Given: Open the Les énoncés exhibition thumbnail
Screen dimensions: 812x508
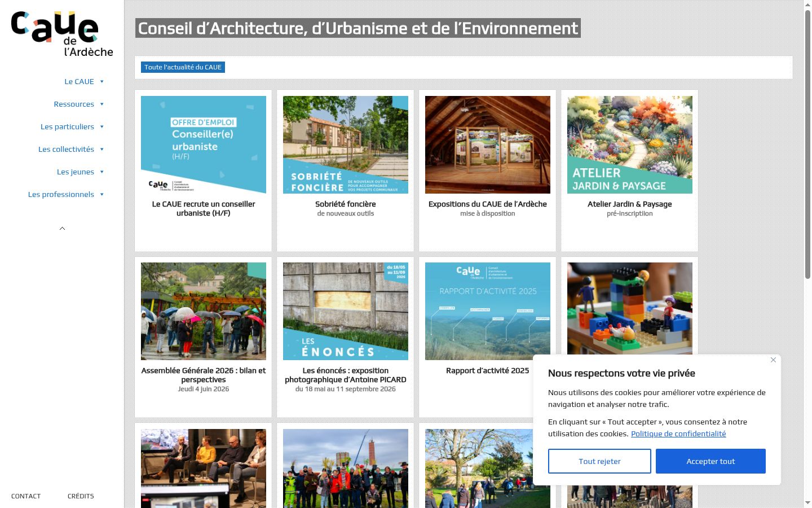Looking at the screenshot, I should (346, 311).
